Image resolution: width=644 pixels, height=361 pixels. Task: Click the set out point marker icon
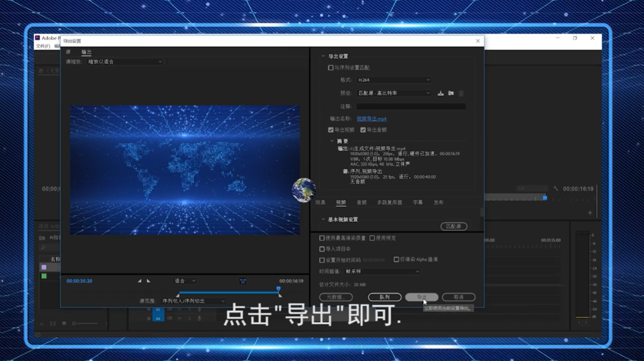pos(148,281)
